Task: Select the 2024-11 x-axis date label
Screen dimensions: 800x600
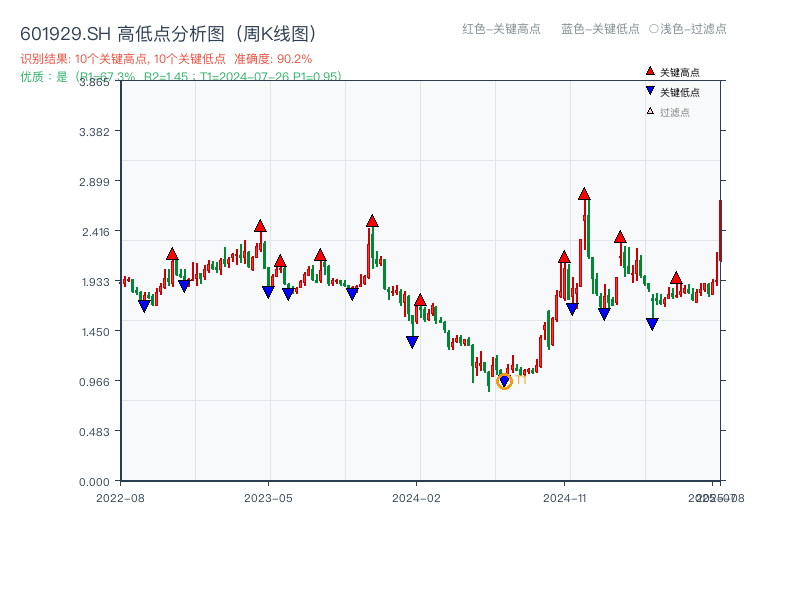Action: [x=567, y=495]
